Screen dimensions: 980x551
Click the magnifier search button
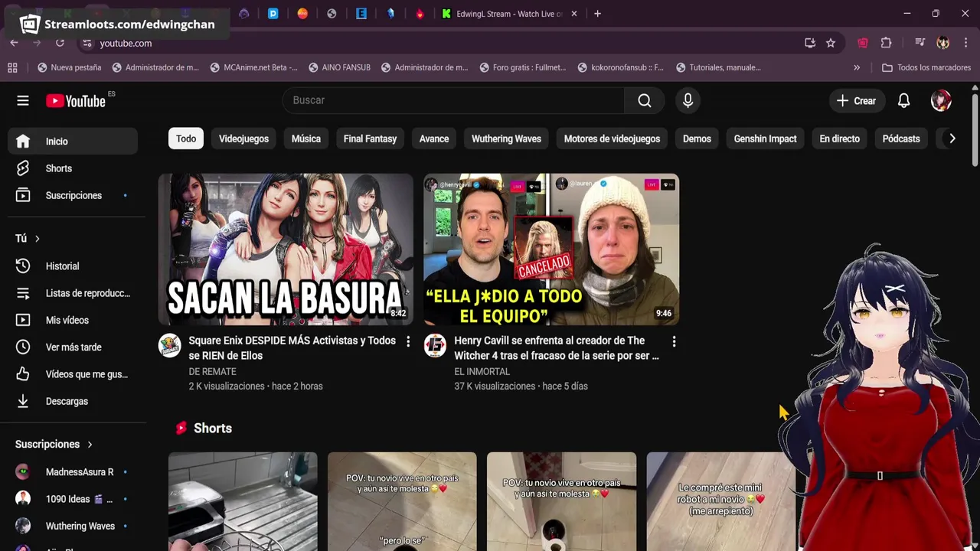[645, 100]
